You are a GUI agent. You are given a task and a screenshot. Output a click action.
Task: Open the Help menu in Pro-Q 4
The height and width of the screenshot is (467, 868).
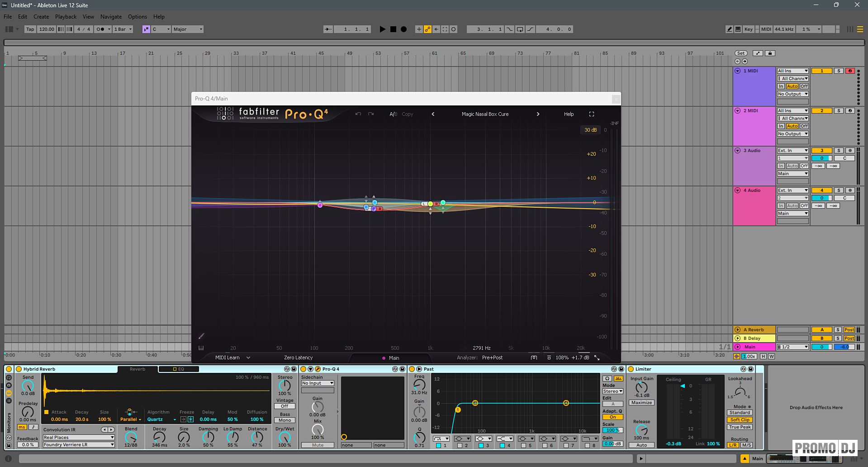click(x=569, y=114)
